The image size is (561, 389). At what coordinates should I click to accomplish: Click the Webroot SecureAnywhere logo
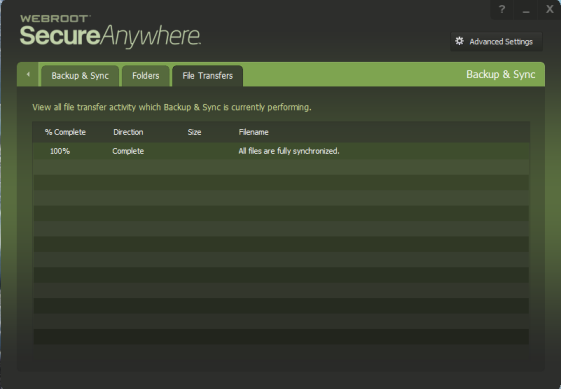(110, 31)
